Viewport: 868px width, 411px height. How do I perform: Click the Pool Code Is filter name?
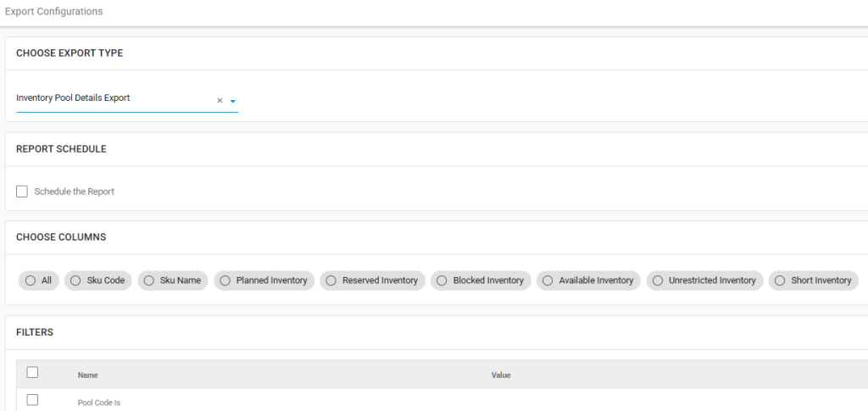pyautogui.click(x=99, y=403)
